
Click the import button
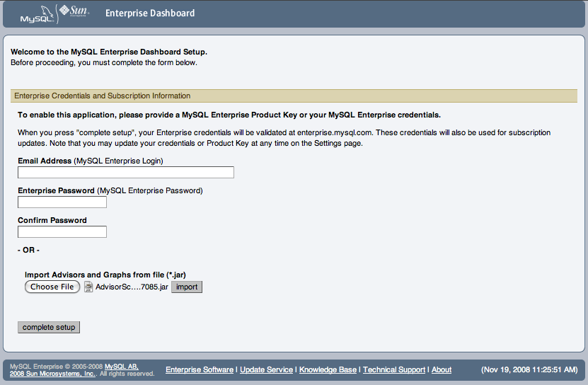187,287
